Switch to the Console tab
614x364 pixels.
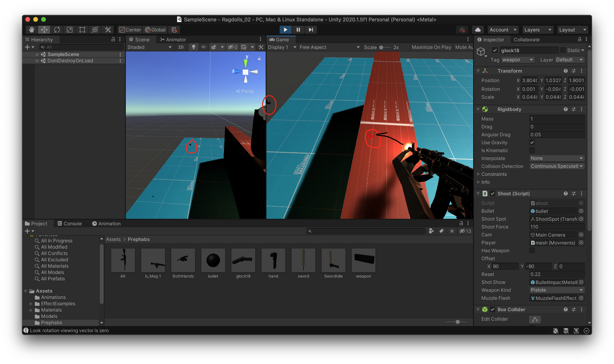click(70, 224)
